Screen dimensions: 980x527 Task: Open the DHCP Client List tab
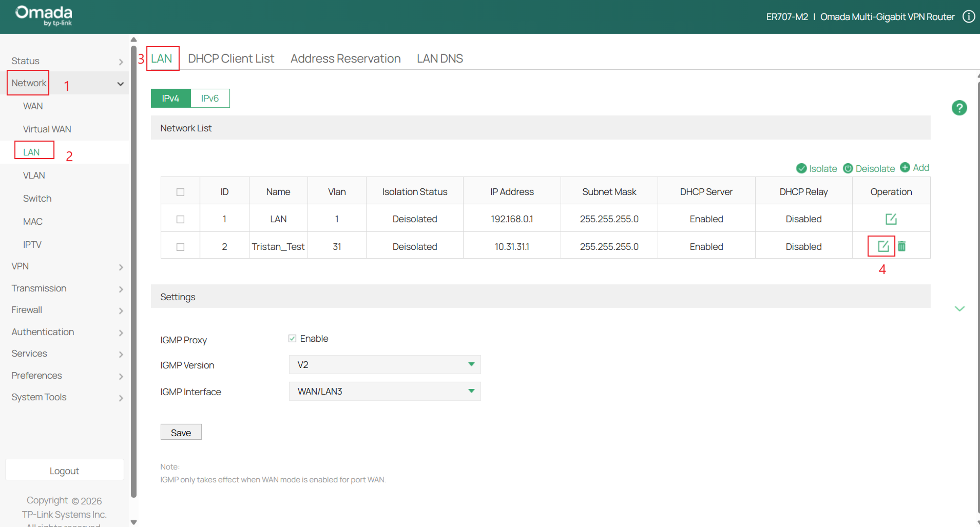coord(231,58)
